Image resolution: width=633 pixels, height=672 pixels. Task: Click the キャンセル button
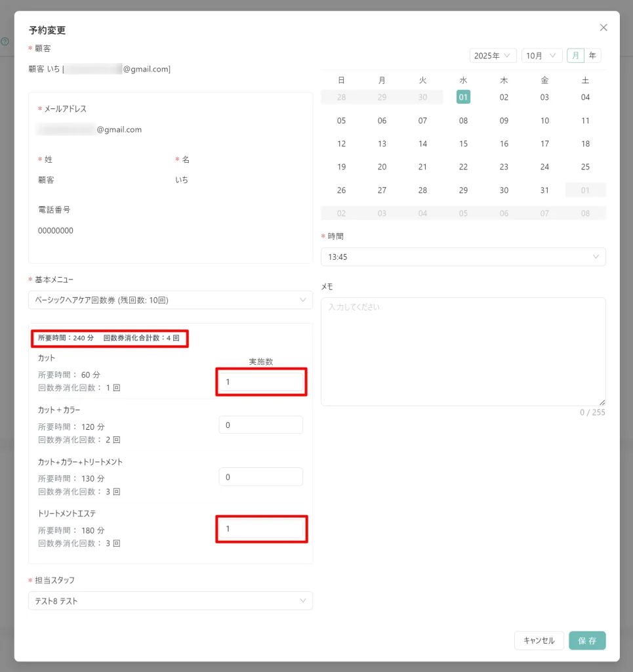coord(539,640)
